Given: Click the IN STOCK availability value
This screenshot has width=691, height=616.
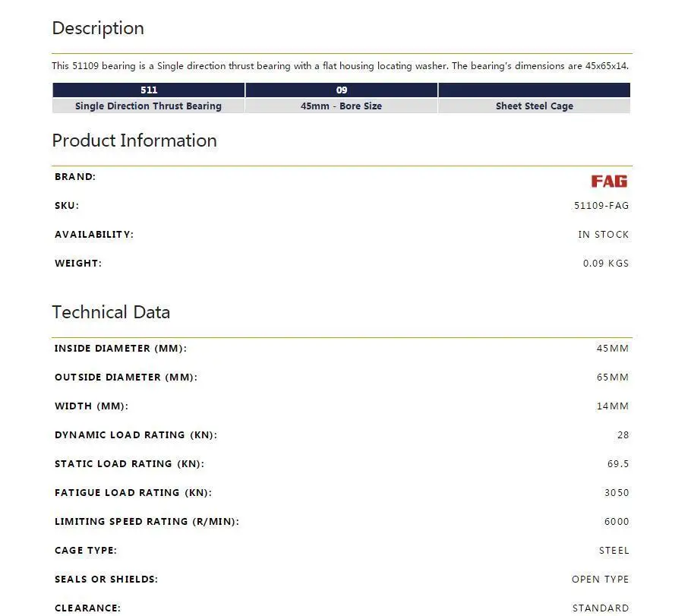Looking at the screenshot, I should 604,235.
